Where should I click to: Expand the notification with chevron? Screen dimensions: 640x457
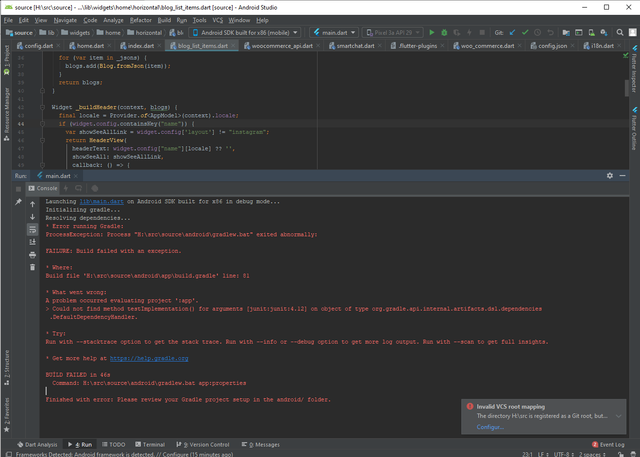pos(618,416)
